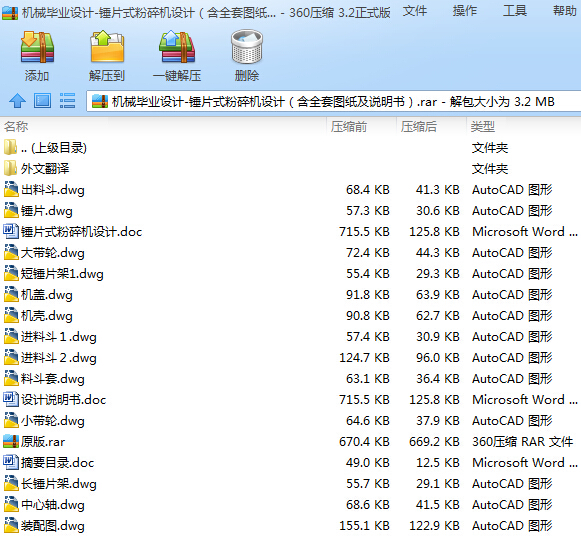Select the file name 中心轴.dwg

pos(53,505)
